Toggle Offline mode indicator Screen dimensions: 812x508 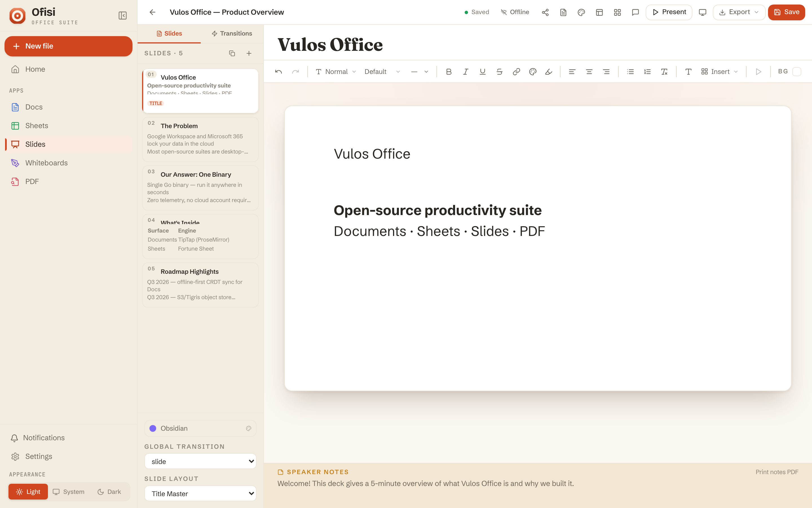(515, 12)
